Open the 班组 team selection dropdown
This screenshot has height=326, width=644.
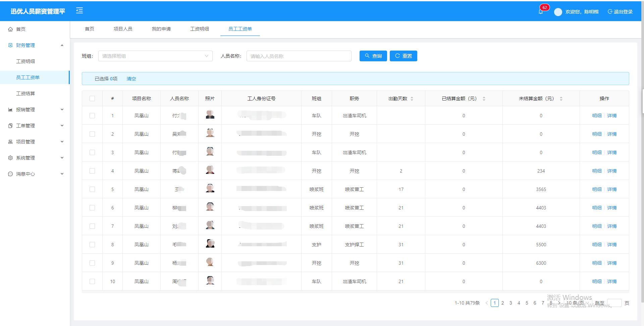tap(155, 56)
